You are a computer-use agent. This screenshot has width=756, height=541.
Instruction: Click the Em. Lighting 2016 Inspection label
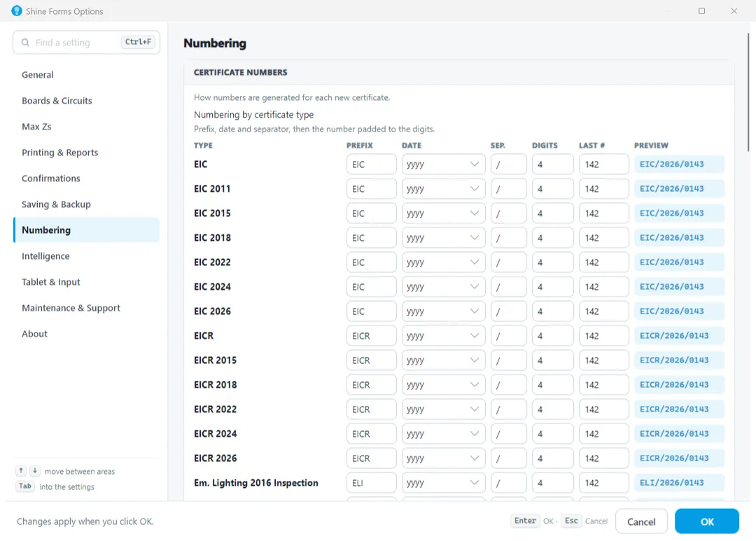click(x=255, y=483)
